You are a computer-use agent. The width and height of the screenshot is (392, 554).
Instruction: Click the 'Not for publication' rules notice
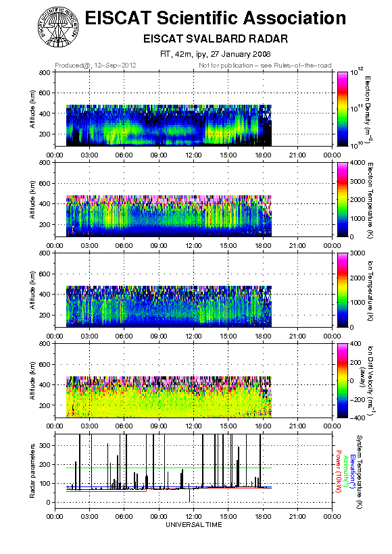265,66
